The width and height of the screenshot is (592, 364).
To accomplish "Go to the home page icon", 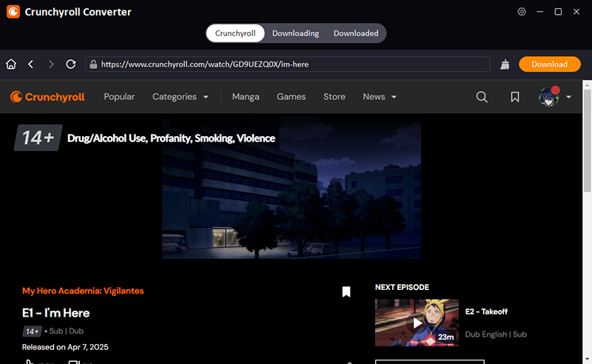I will coord(11,64).
